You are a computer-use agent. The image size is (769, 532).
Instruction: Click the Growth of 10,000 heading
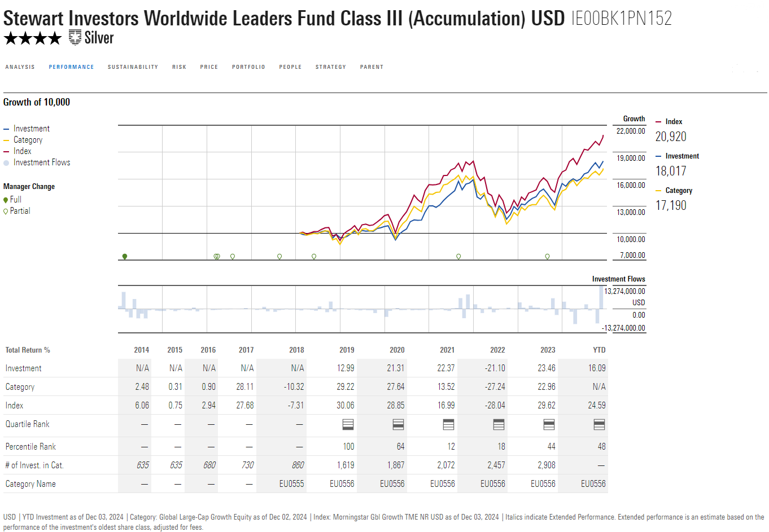37,102
